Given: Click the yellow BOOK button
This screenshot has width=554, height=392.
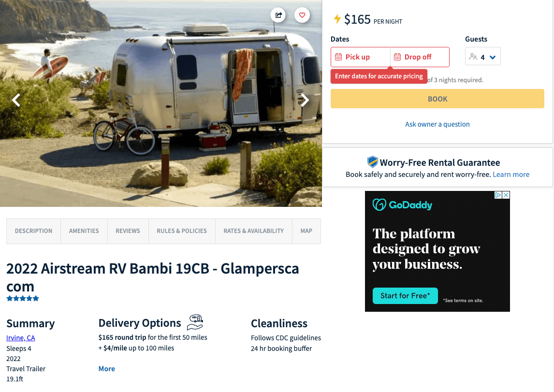Looking at the screenshot, I should tap(437, 99).
